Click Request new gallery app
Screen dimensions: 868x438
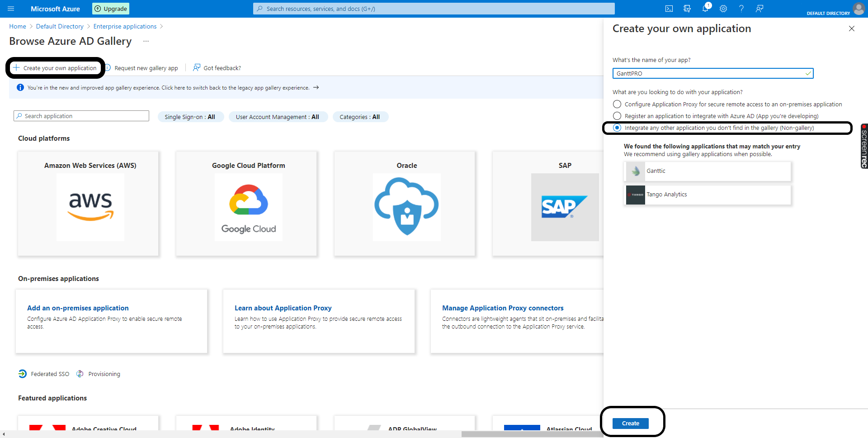[142, 68]
